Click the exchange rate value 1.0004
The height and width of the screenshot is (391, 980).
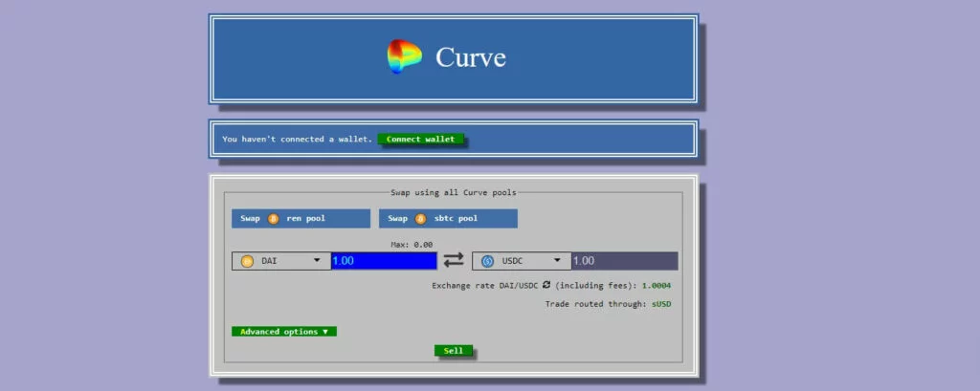(657, 286)
